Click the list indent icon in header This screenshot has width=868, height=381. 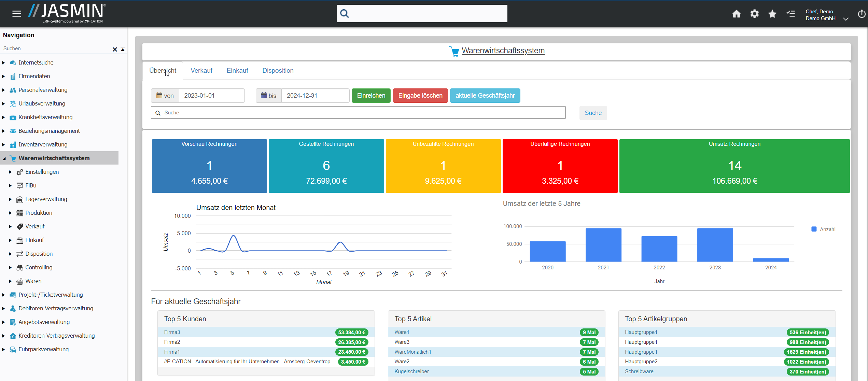[x=791, y=14]
